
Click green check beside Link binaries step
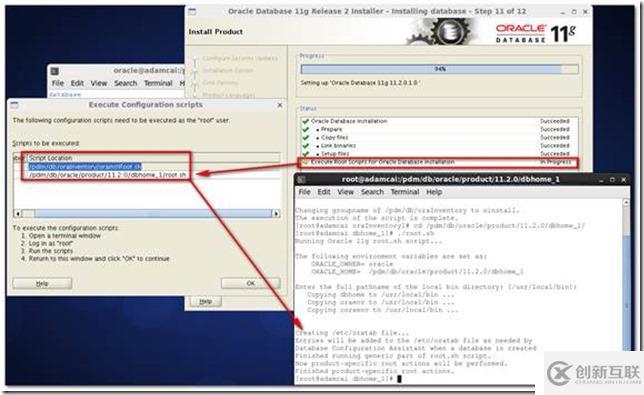[x=306, y=146]
